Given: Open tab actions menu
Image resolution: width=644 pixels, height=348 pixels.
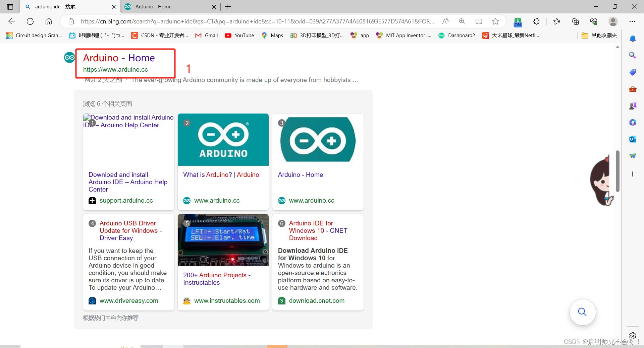Looking at the screenshot, I should tap(10, 7).
